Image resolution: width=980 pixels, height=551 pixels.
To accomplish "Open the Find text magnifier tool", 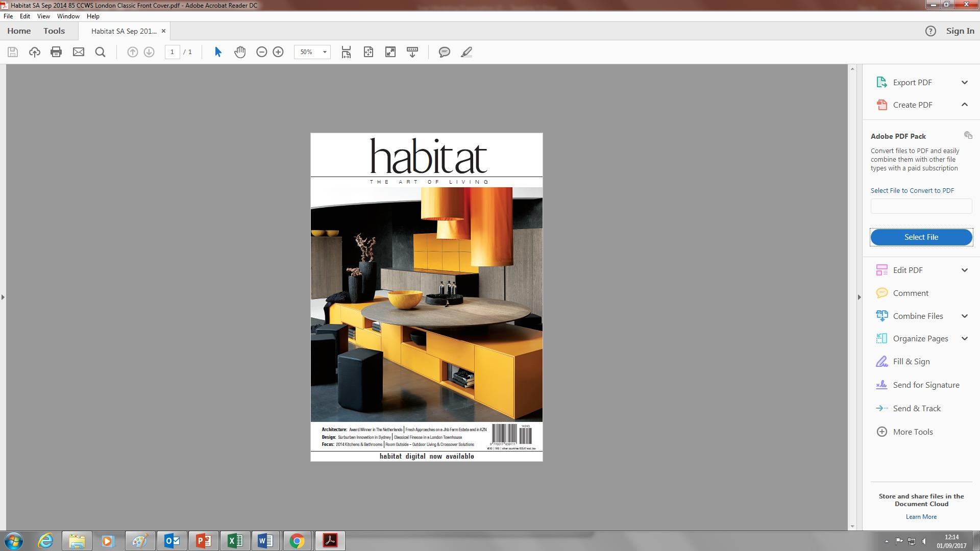I will [100, 52].
